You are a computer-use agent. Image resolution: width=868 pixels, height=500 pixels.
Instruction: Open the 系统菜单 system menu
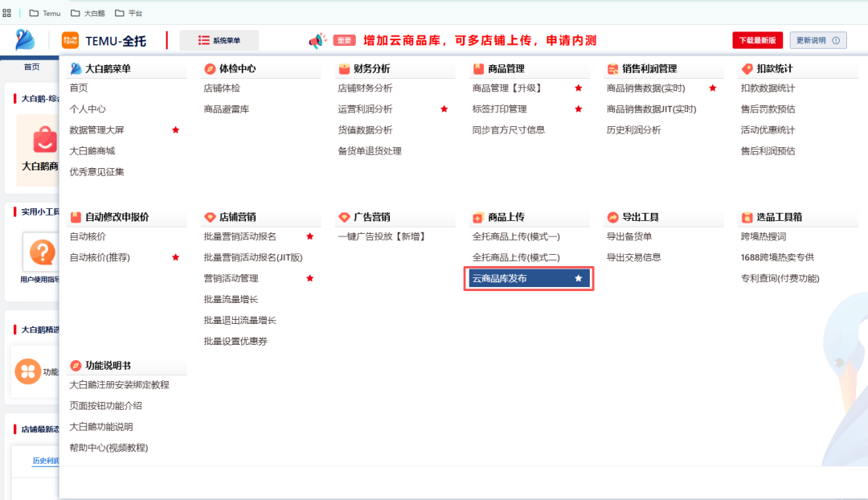pyautogui.click(x=219, y=40)
